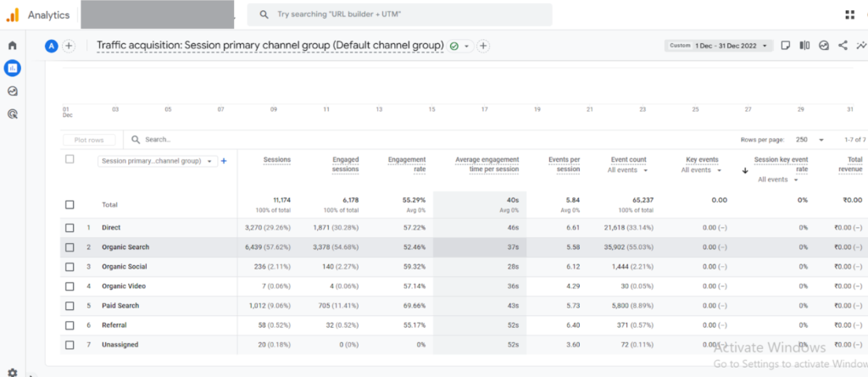This screenshot has width=868, height=377.
Task: Click the Share this report icon
Action: [x=843, y=46]
